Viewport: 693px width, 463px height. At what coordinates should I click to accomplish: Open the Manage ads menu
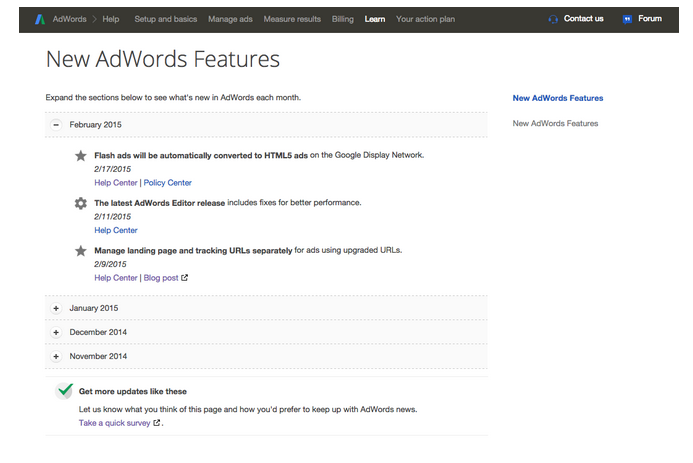click(230, 19)
